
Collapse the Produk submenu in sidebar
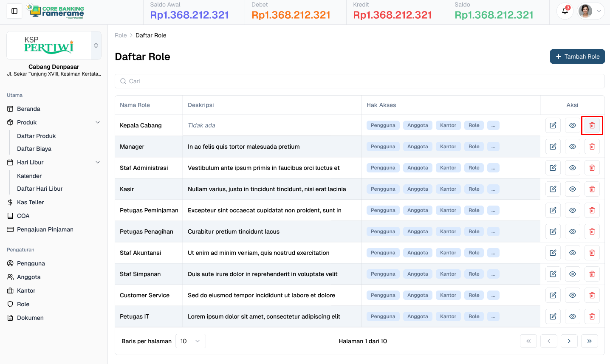click(x=98, y=122)
